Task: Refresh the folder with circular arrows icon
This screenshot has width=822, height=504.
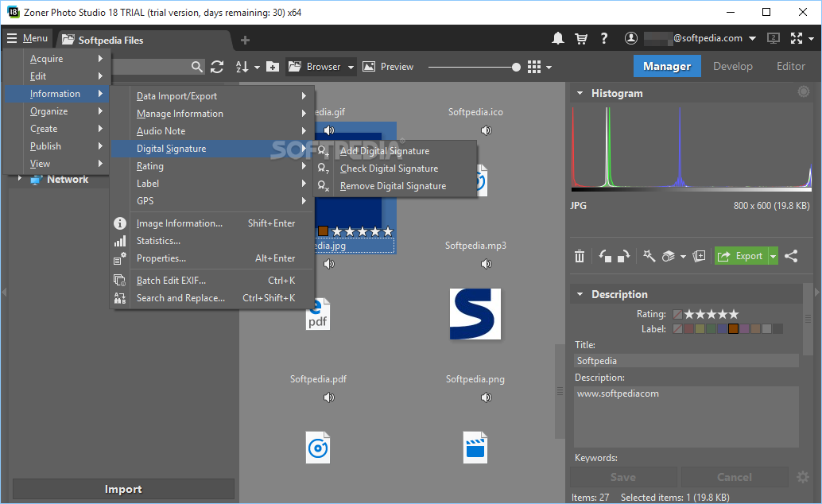Action: pyautogui.click(x=217, y=67)
